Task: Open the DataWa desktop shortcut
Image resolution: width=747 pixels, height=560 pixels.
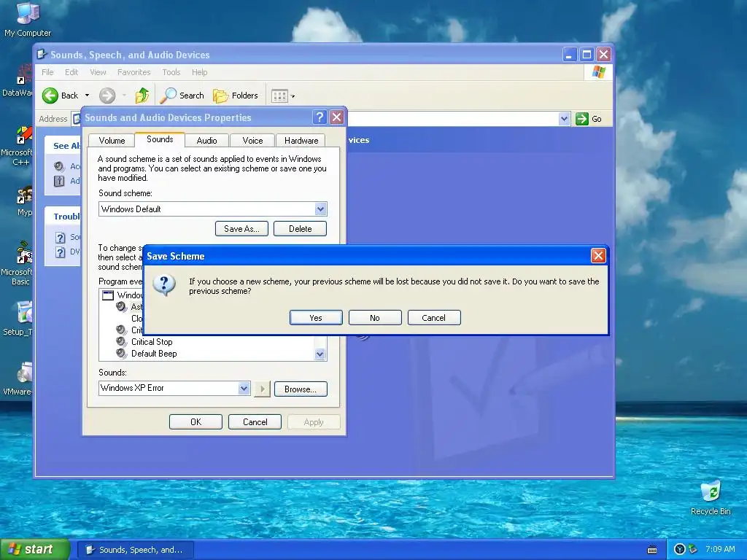Action: tap(18, 82)
